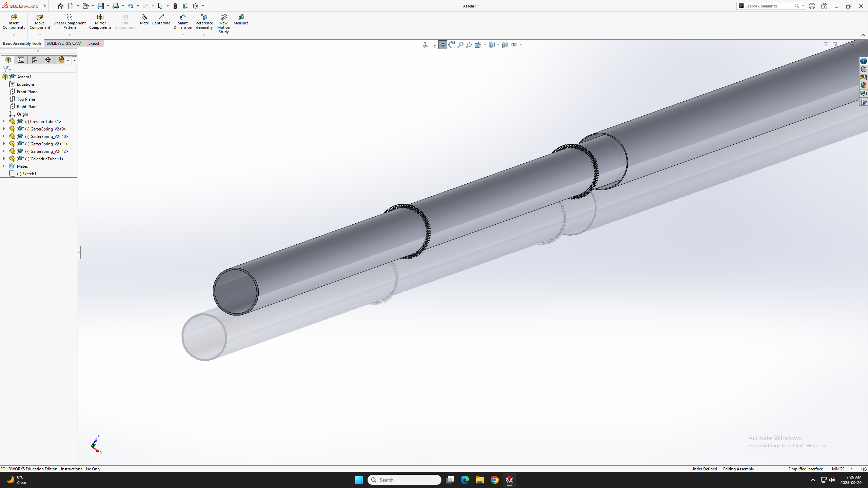Image resolution: width=868 pixels, height=488 pixels.
Task: Activate the Smart Dimension tool
Action: point(183,22)
